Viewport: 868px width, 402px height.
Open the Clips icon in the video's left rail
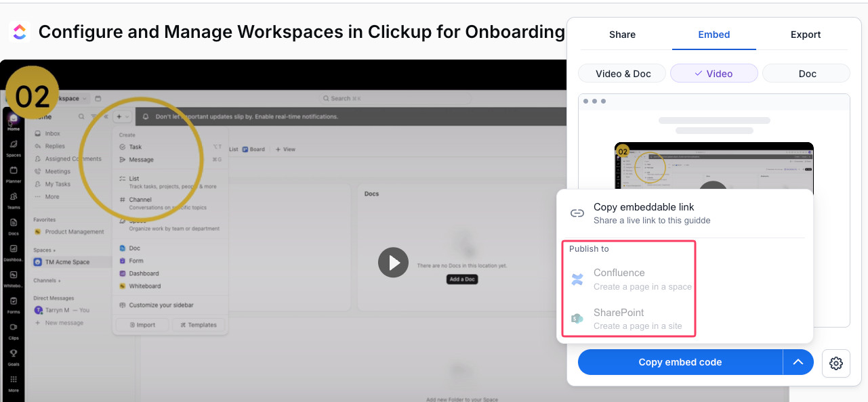point(13,331)
